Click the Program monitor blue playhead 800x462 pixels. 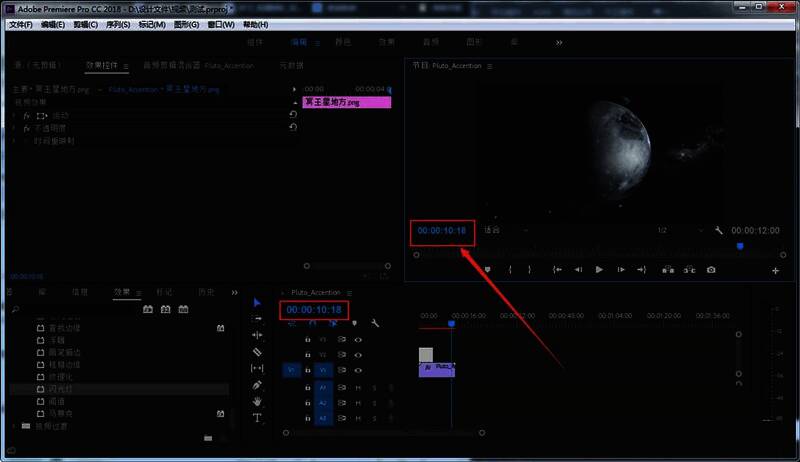pos(740,246)
